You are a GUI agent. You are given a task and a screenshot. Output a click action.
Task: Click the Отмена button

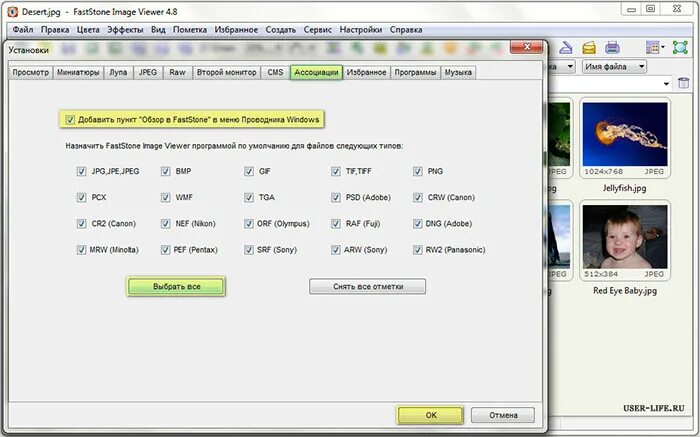coord(503,415)
